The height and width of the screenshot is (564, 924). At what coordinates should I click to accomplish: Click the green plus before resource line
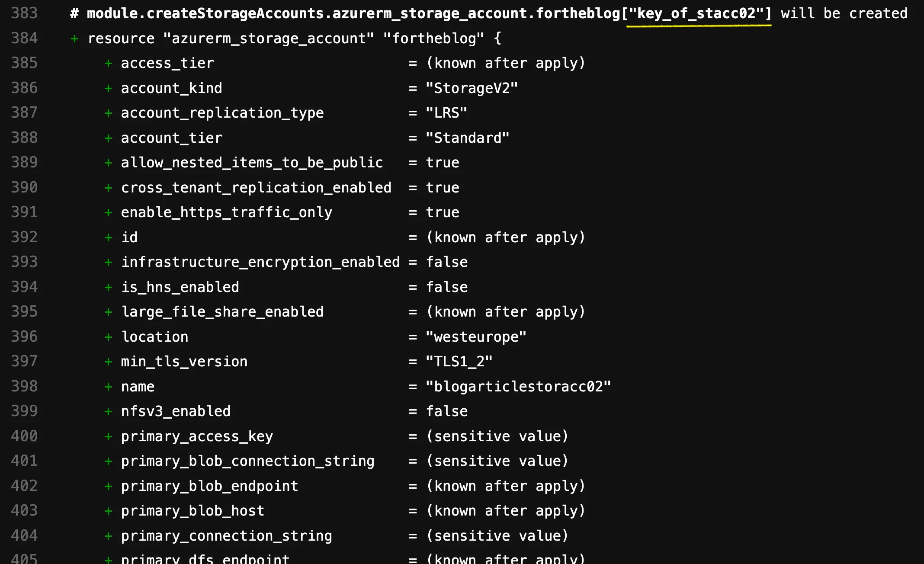[74, 39]
